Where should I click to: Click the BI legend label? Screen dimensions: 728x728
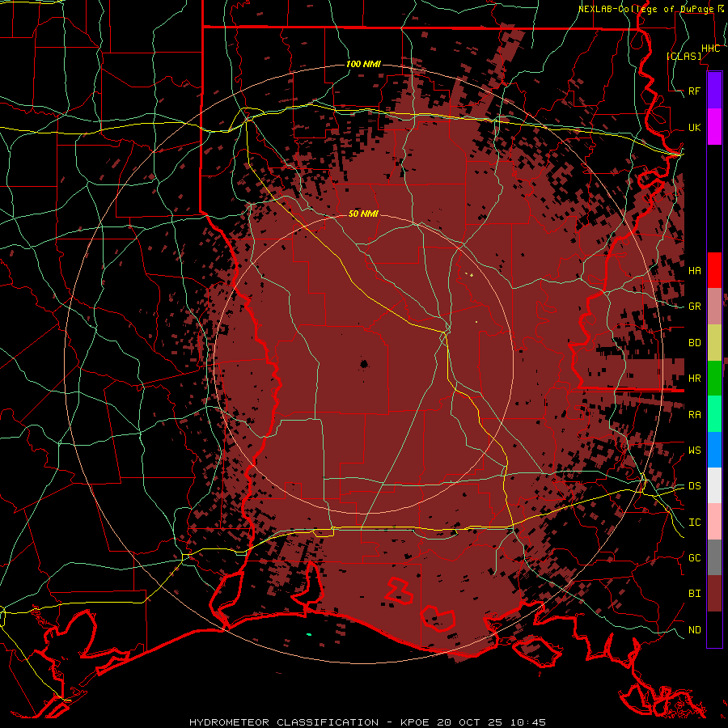695,594
